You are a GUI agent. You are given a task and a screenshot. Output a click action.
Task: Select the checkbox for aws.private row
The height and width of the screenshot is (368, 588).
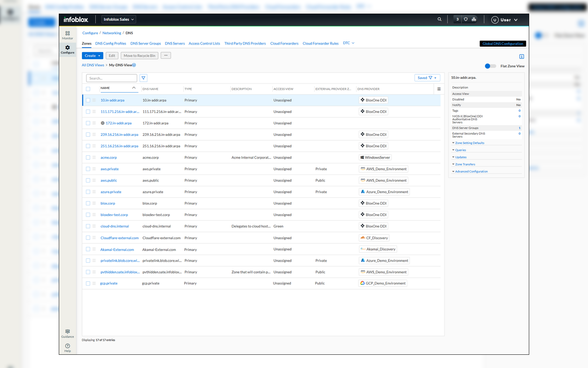(88, 169)
